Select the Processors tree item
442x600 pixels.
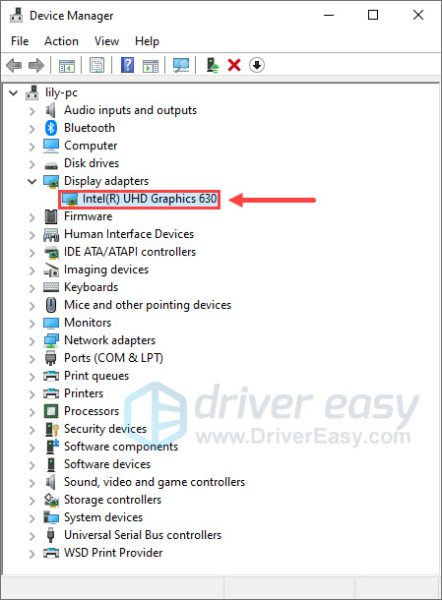[x=91, y=411]
